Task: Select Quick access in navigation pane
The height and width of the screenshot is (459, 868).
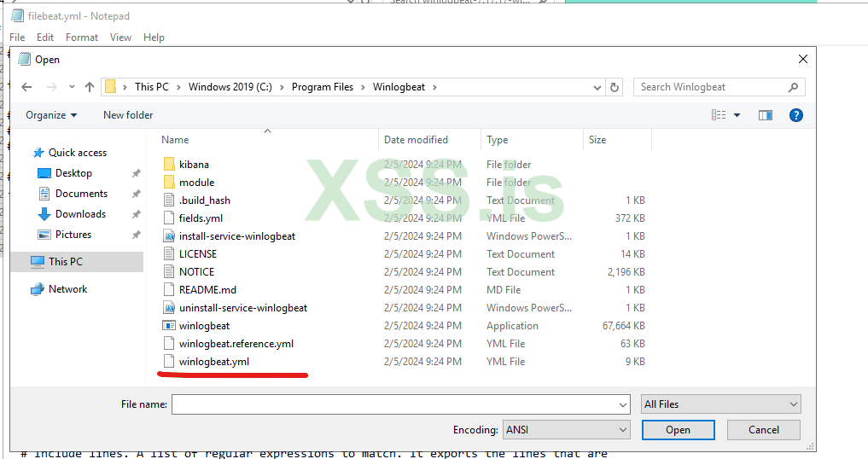Action: click(x=78, y=153)
